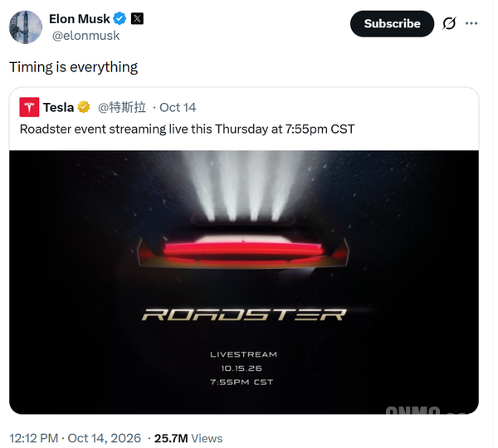This screenshot has height=448, width=498.
Task: Open the three-dot more options menu
Action: (471, 23)
